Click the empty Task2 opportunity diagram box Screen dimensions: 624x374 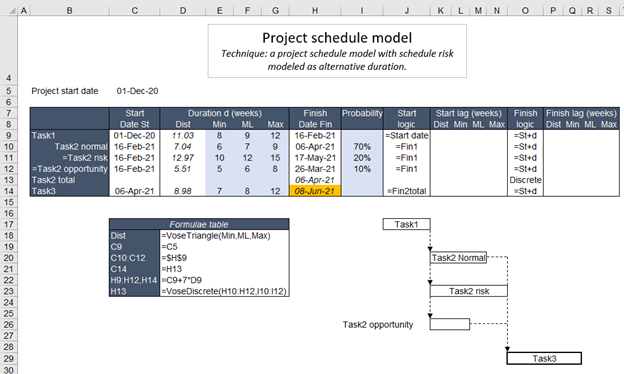(x=450, y=324)
